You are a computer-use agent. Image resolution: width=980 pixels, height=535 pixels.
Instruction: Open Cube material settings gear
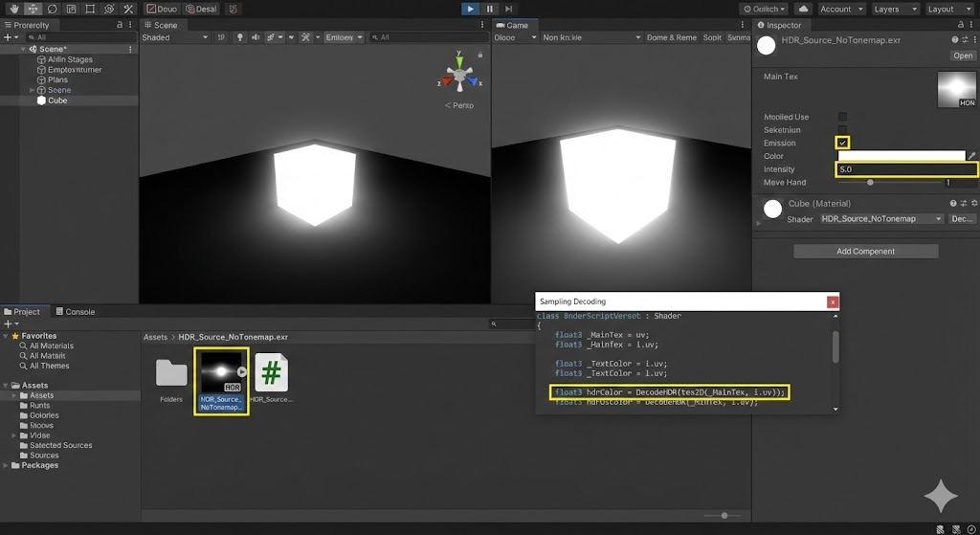click(973, 203)
